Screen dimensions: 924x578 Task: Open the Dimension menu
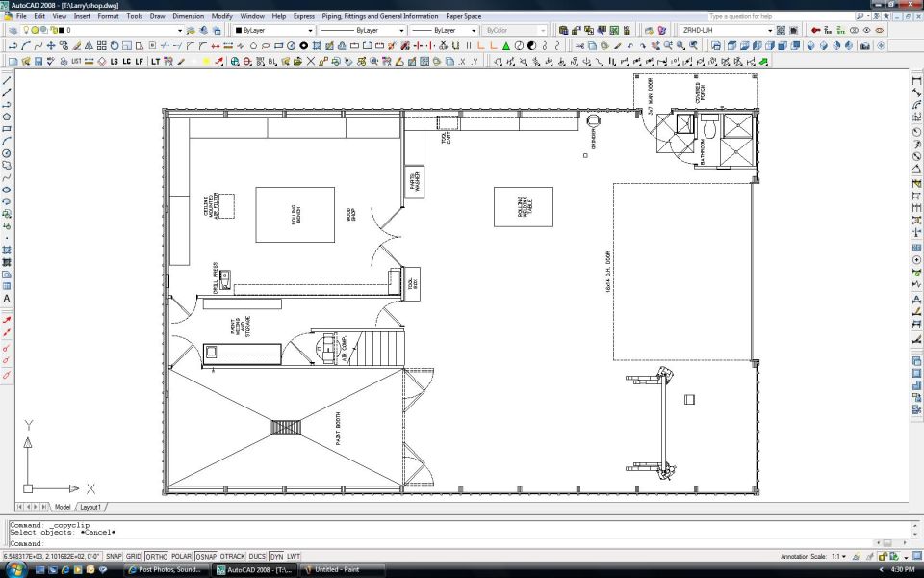pyautogui.click(x=188, y=16)
